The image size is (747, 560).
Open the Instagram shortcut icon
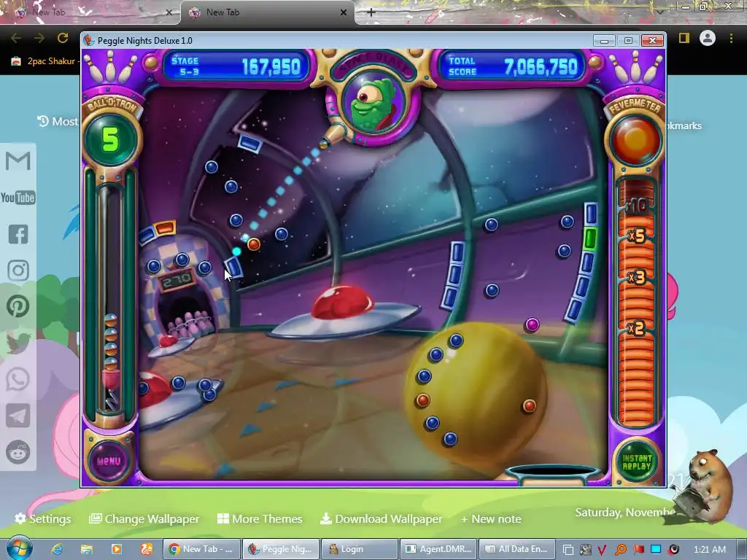click(x=18, y=271)
